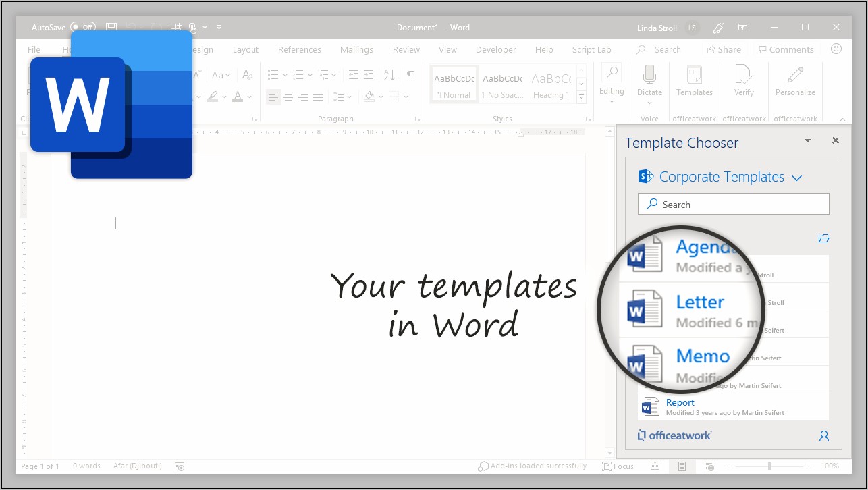Click the Coming Soon megaphone icon
The width and height of the screenshot is (868, 490).
(719, 28)
